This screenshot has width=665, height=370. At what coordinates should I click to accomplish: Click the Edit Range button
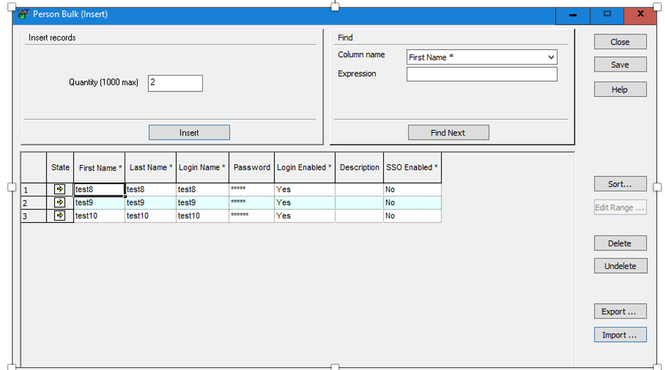click(620, 207)
